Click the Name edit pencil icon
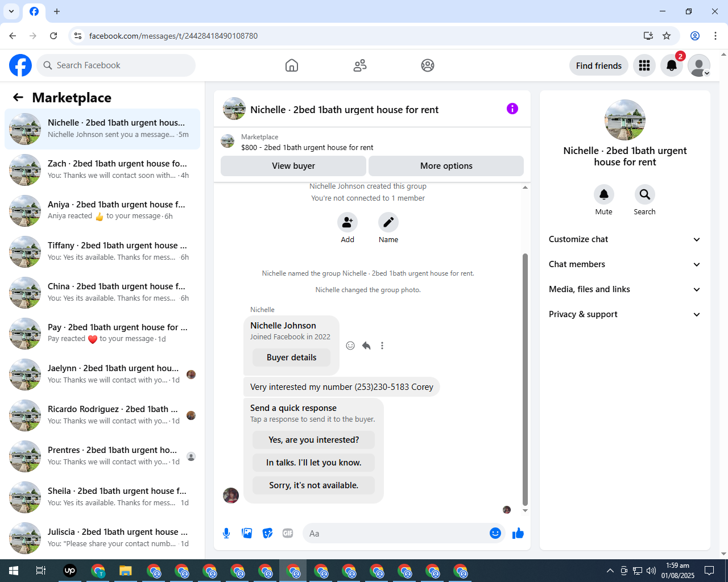Image resolution: width=728 pixels, height=582 pixels. pyautogui.click(x=388, y=222)
